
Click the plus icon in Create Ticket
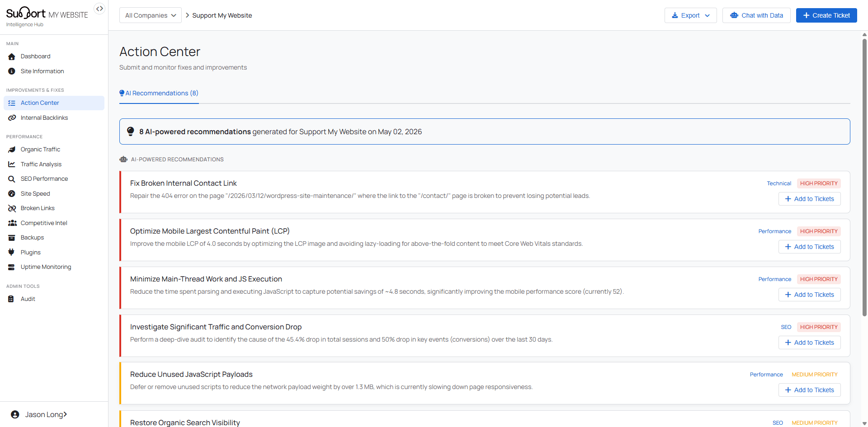[x=806, y=15]
